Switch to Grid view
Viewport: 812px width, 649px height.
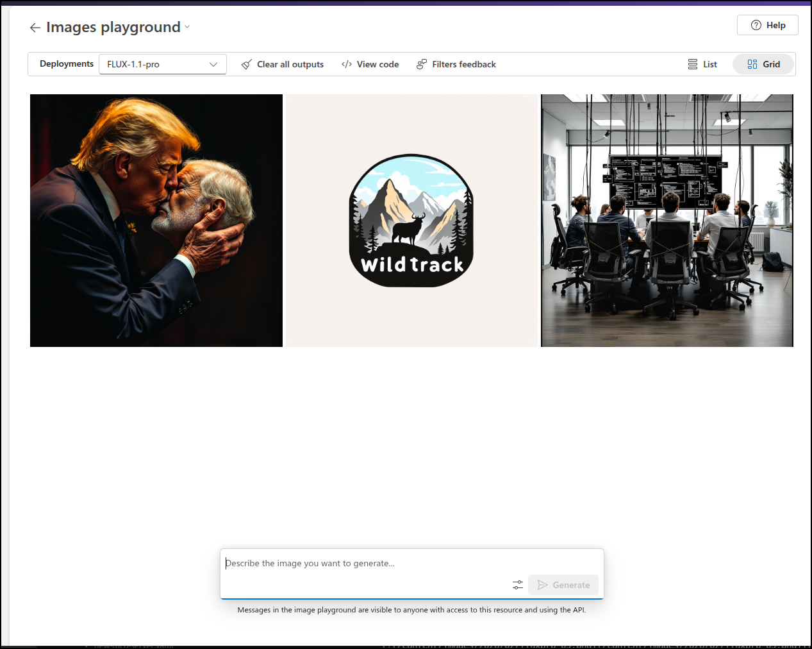tap(763, 64)
